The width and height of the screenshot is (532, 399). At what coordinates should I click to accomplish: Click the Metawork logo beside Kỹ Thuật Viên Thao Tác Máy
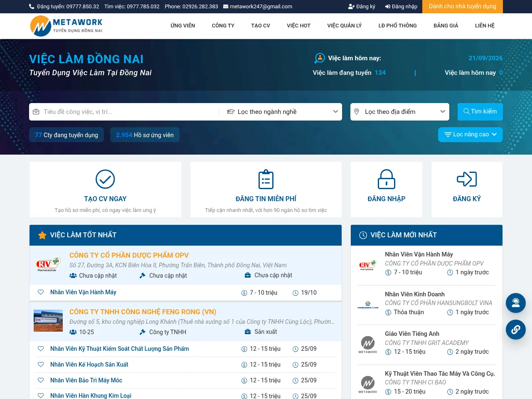[x=368, y=384]
